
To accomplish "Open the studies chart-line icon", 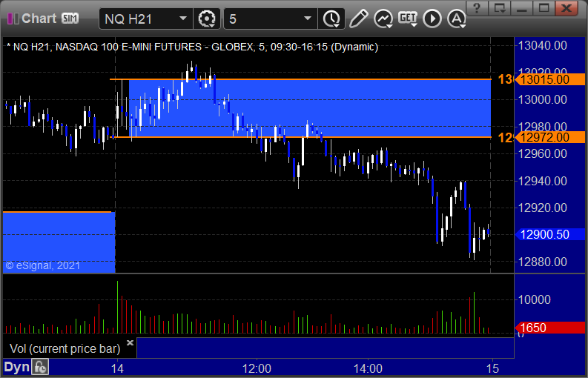I will coord(383,19).
